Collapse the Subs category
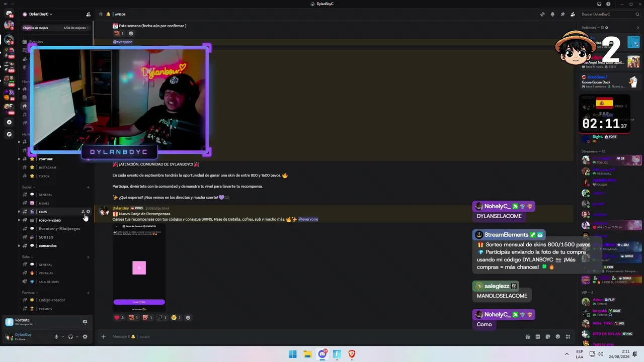This screenshot has width=644, height=362. tap(27, 257)
